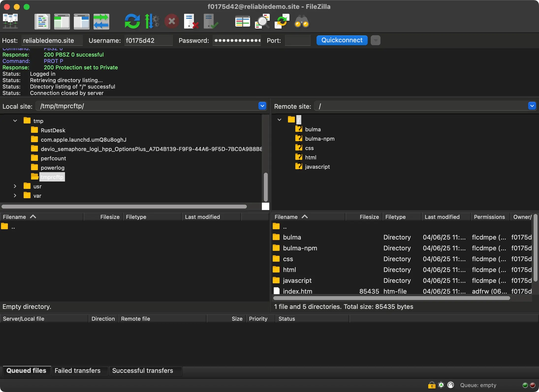Open the Local site path dropdown
This screenshot has height=392, width=539.
(x=262, y=106)
